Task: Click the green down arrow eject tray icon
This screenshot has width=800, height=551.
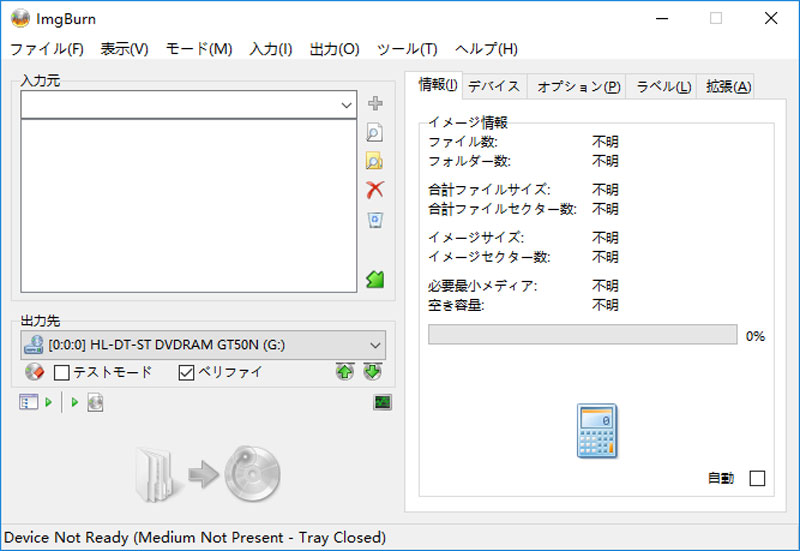Action: pyautogui.click(x=372, y=371)
